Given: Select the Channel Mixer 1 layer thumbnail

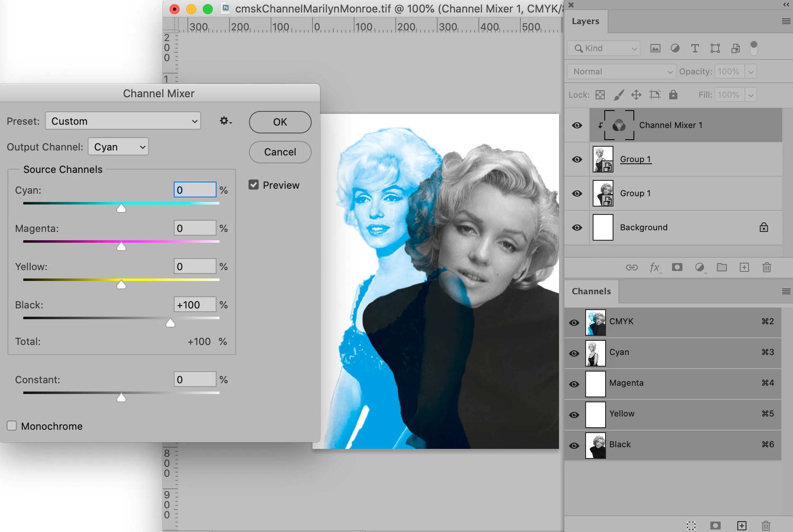Looking at the screenshot, I should 619,125.
